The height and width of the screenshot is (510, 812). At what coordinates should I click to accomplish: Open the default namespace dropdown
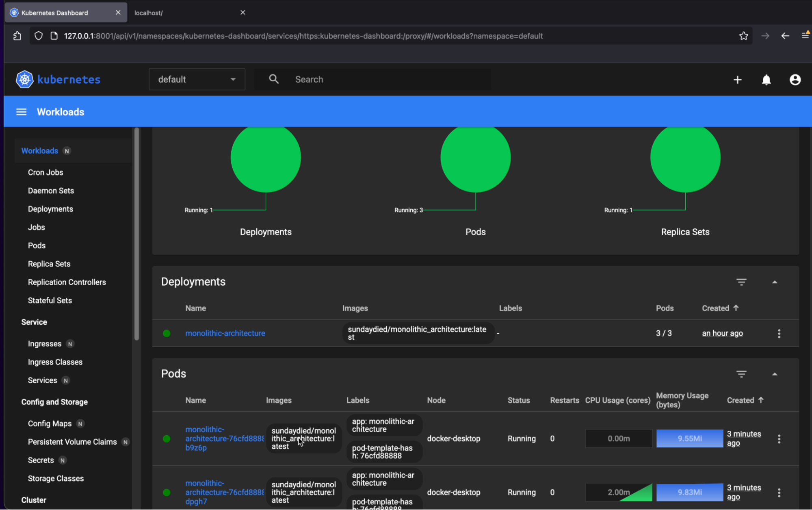coord(197,79)
